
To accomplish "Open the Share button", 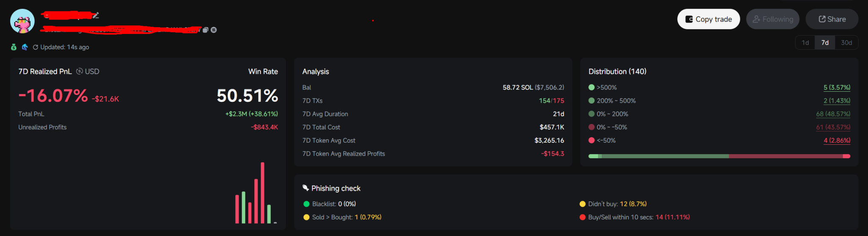I will (832, 19).
